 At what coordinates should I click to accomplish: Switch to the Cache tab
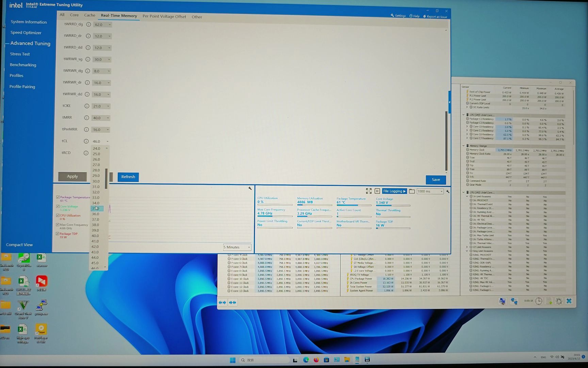point(90,15)
